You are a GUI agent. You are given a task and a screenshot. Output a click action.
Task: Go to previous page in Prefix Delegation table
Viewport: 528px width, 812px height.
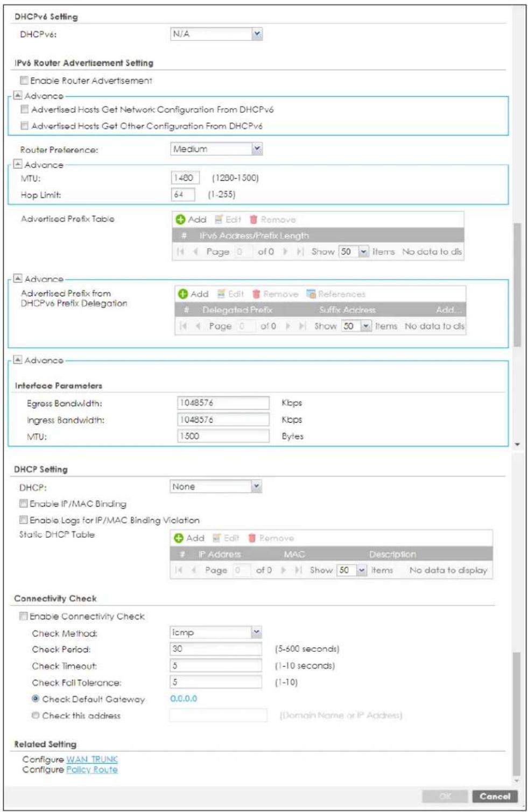pyautogui.click(x=198, y=326)
